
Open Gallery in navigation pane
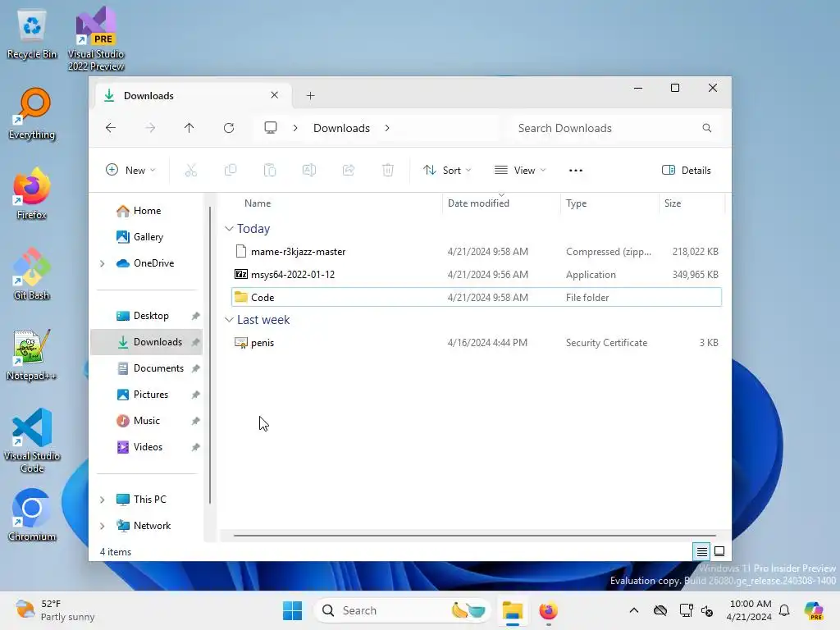pos(148,237)
